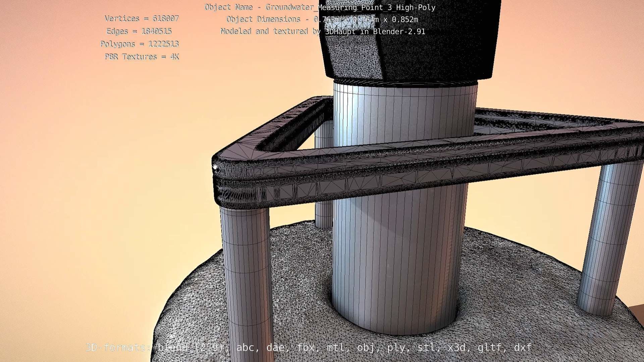Click the 3D-formats list caption
Viewport: 644px width, 362px height.
(x=309, y=348)
